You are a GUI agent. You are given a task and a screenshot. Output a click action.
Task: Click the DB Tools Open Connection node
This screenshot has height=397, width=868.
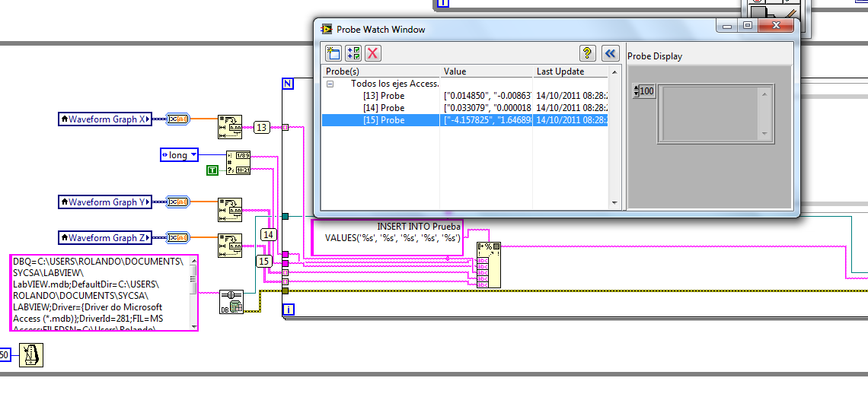coord(231,301)
